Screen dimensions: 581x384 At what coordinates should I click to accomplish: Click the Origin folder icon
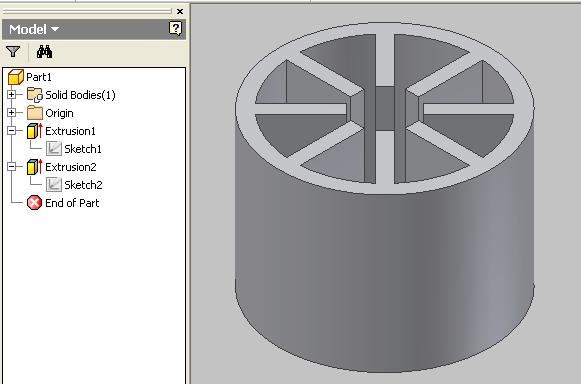35,113
